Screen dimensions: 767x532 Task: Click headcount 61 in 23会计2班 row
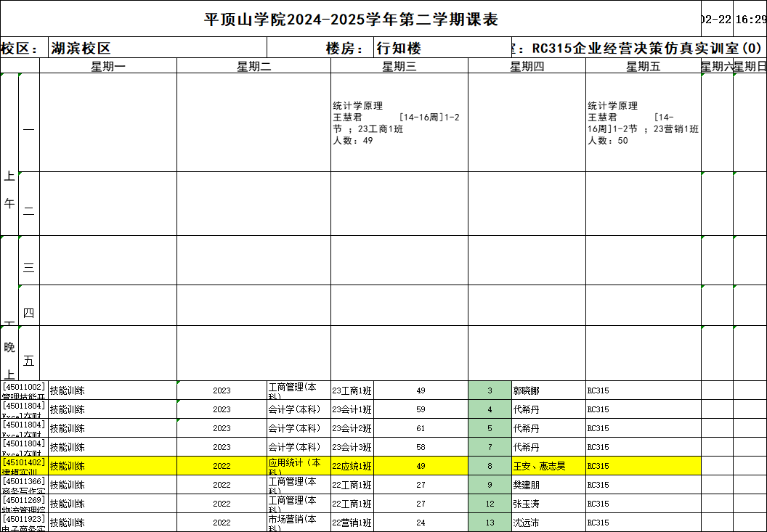point(421,428)
